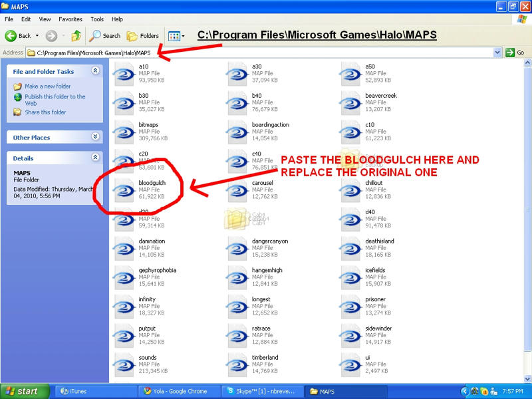Click the system tray clock
Screen dimensions: 532x399
[513, 391]
